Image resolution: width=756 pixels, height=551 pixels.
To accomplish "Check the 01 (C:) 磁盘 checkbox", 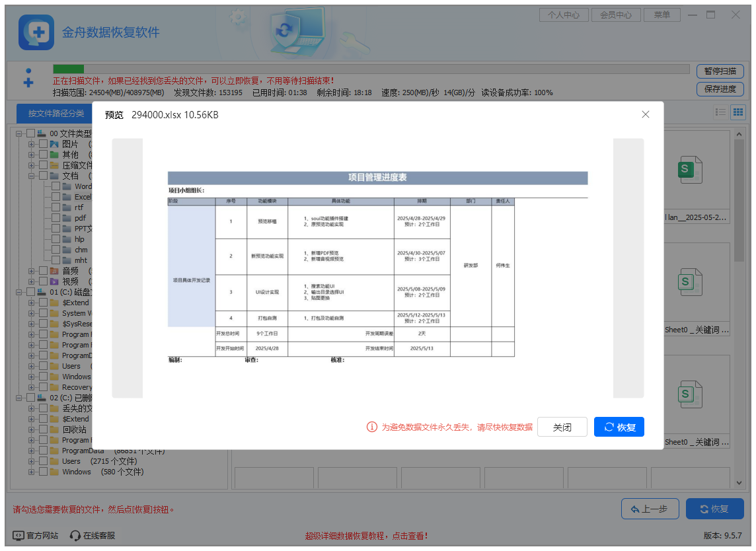I will (31, 292).
